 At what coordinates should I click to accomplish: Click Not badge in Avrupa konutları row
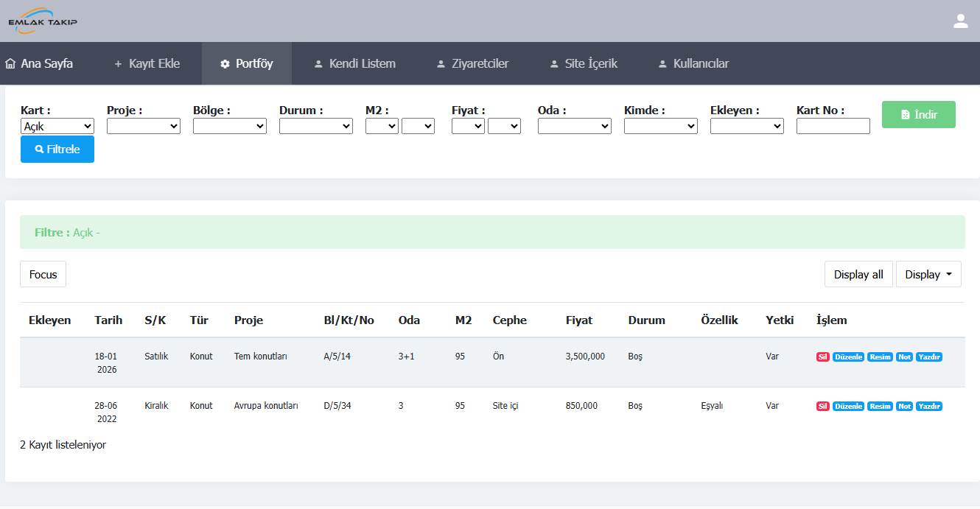pyautogui.click(x=904, y=407)
